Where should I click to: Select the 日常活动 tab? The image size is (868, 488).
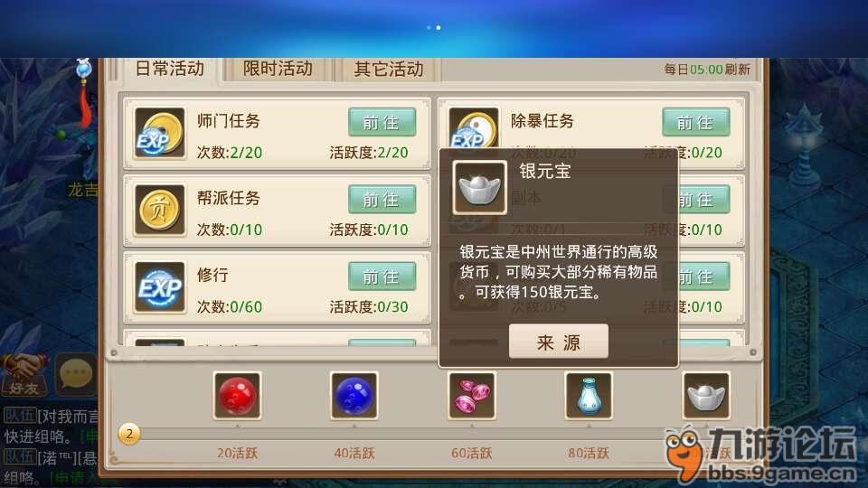169,70
